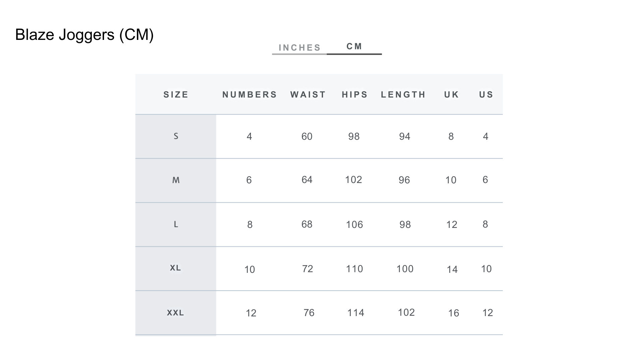Select the CM tab
The image size is (644, 362).
[354, 46]
